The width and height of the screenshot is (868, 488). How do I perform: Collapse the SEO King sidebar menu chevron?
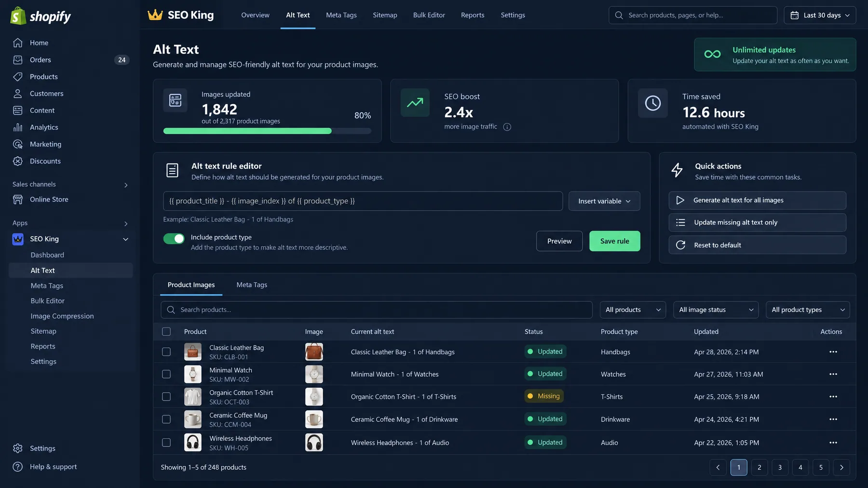coord(125,239)
